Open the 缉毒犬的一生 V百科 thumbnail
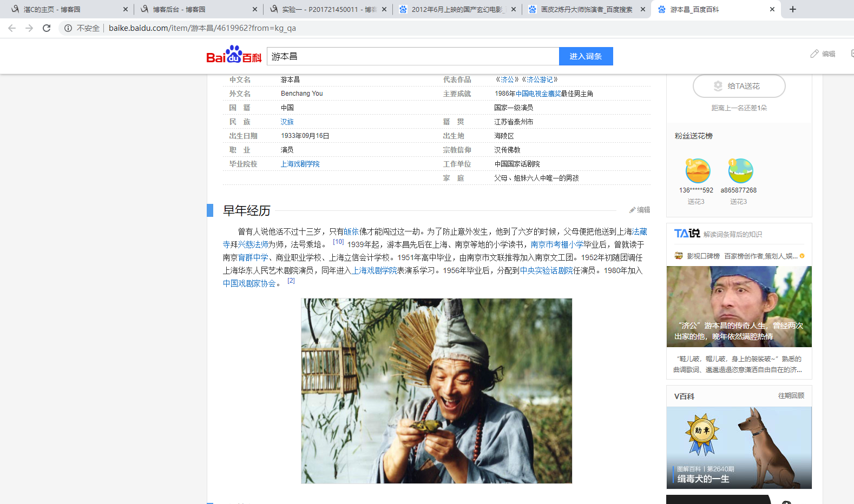The width and height of the screenshot is (854, 504). (x=739, y=448)
